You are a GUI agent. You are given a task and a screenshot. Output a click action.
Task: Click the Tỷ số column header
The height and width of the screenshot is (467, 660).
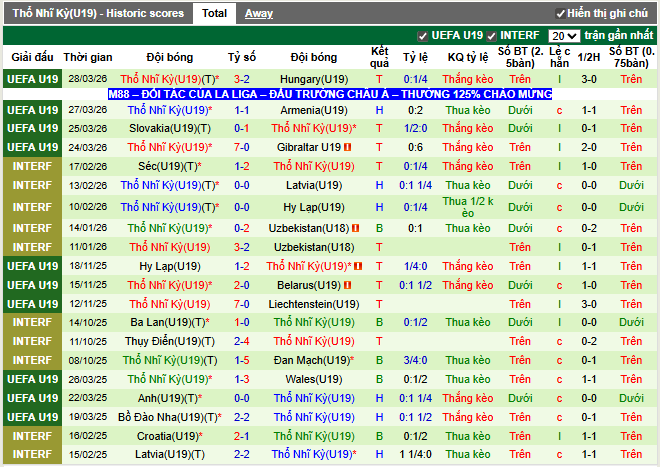point(242,57)
